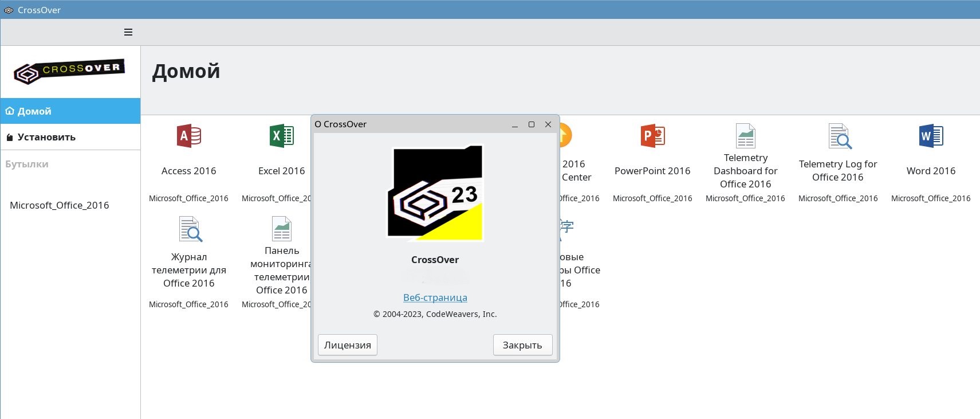Open the Веб-страница link
Screen dimensions: 980x419
[435, 297]
